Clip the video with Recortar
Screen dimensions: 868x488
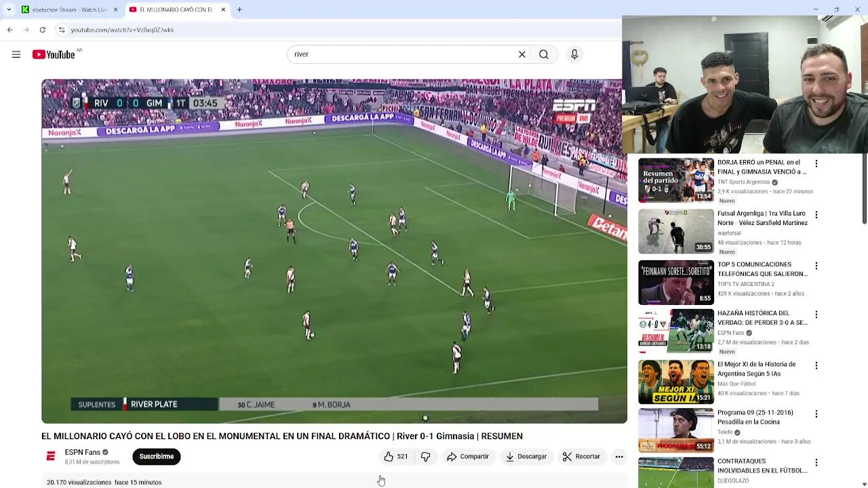[582, 457]
